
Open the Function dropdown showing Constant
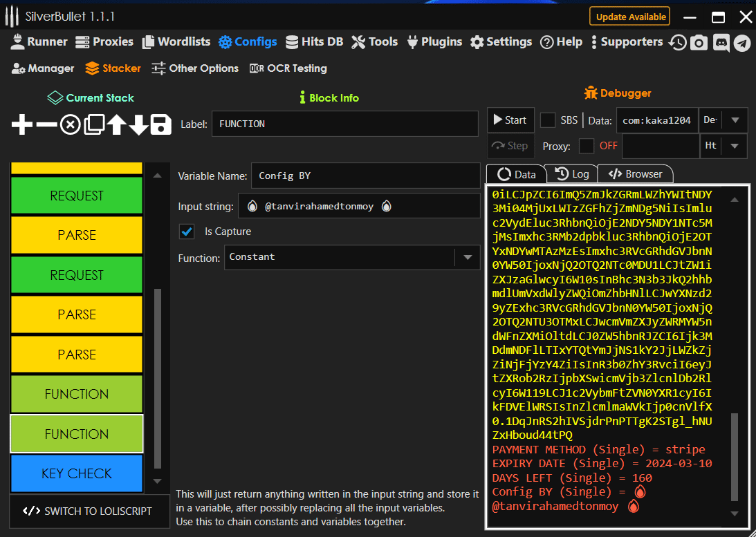[352, 258]
